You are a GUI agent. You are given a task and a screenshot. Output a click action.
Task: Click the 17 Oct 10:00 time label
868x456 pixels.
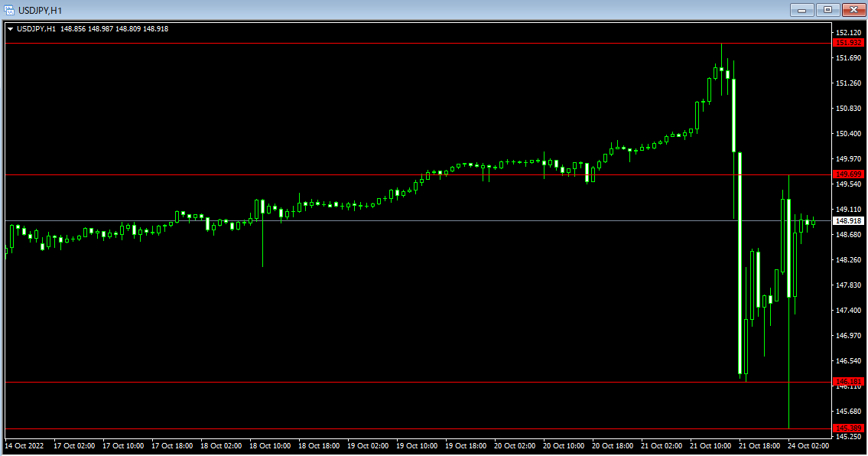point(123,446)
